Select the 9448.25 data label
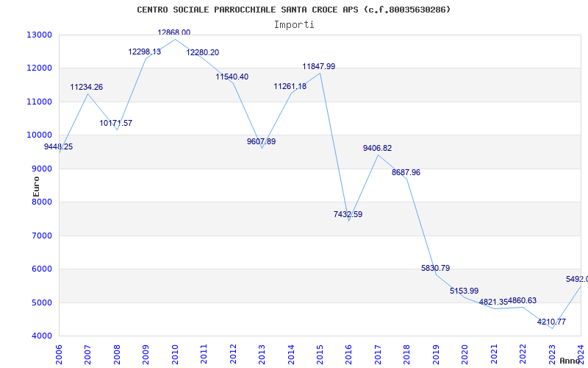 tap(59, 146)
